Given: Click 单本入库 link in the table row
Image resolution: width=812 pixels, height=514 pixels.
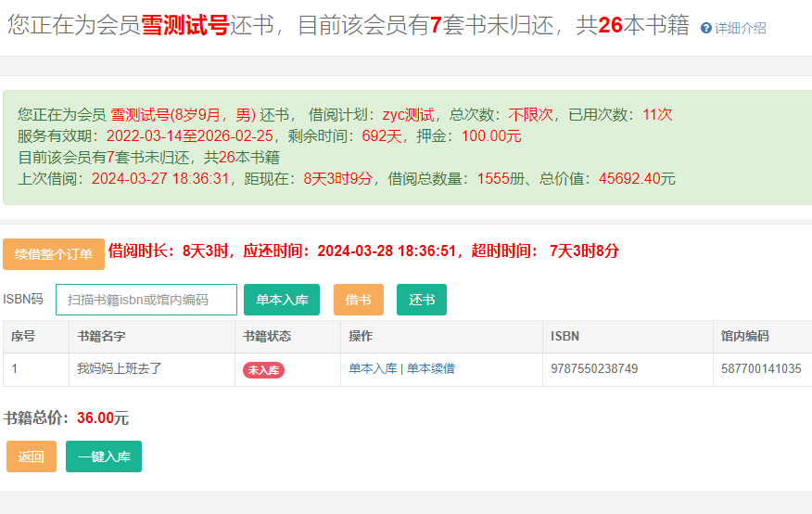Looking at the screenshot, I should tap(373, 368).
